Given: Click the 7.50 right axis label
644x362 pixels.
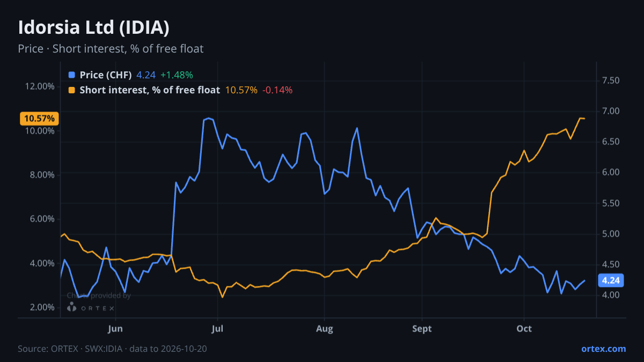Looking at the screenshot, I should (611, 80).
